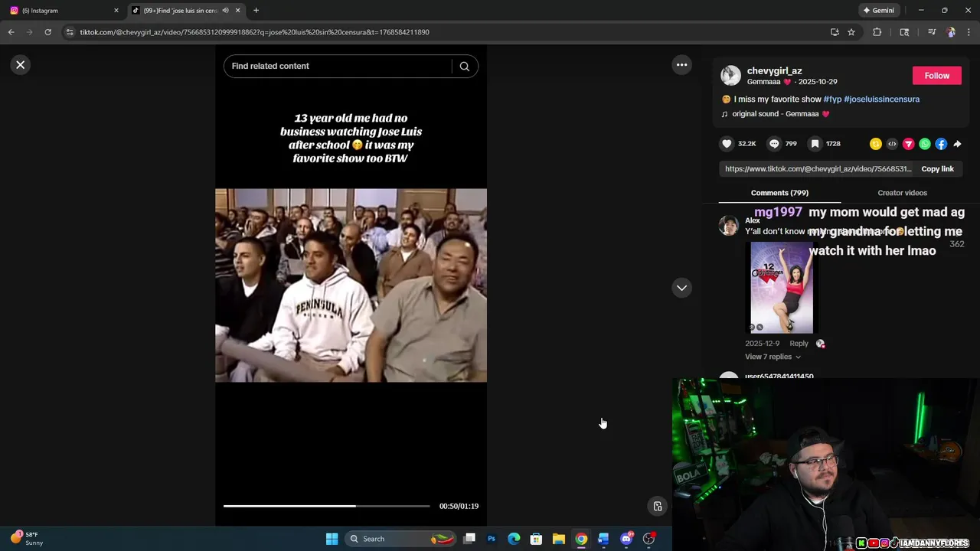Open the Chrome three-dot menu
This screenshot has height=551, width=980.
(969, 32)
